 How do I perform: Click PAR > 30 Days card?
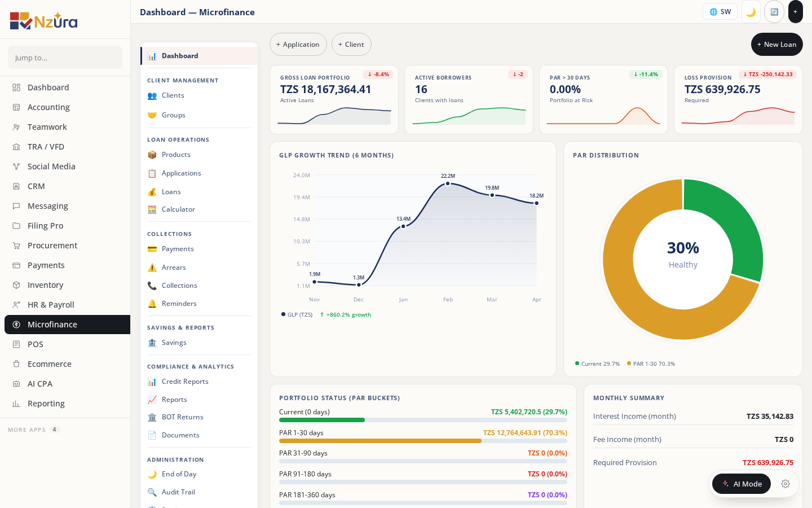[603, 99]
